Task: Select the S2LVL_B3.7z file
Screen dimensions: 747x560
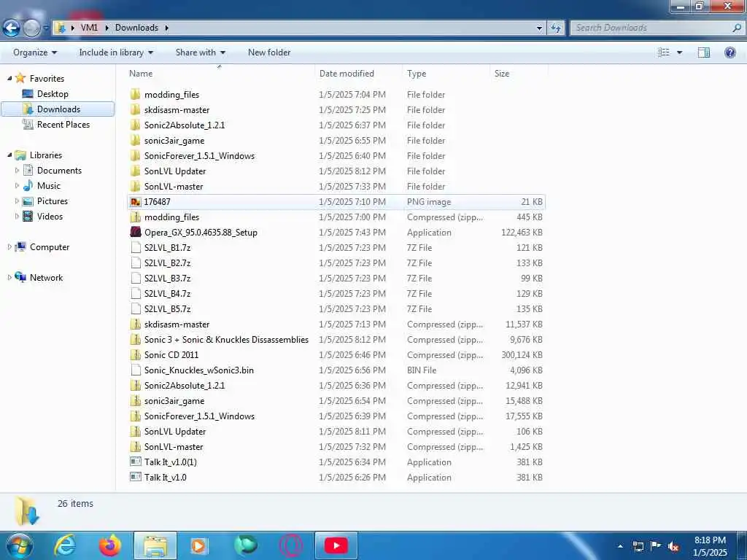Action: 167,278
